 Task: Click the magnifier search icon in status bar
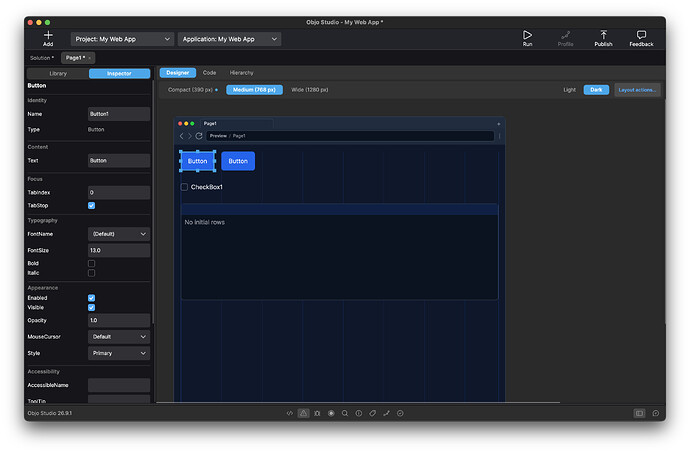[x=345, y=413]
